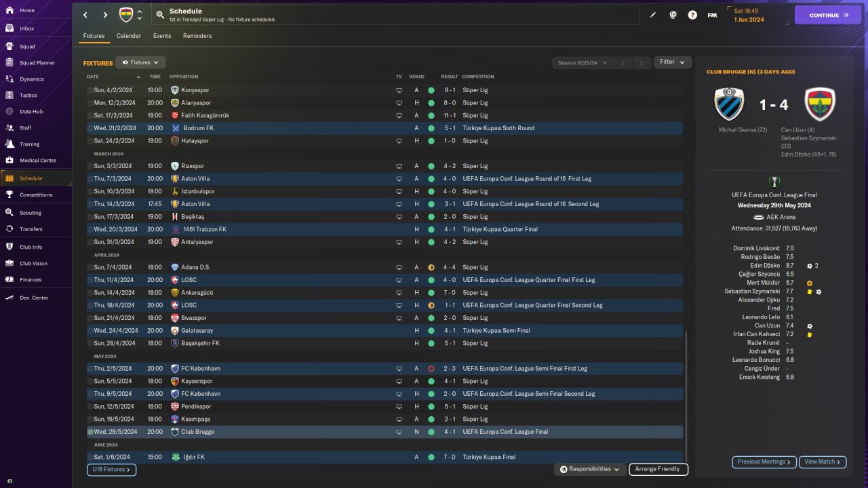Click the date display 1 Jun 2024

749,20
